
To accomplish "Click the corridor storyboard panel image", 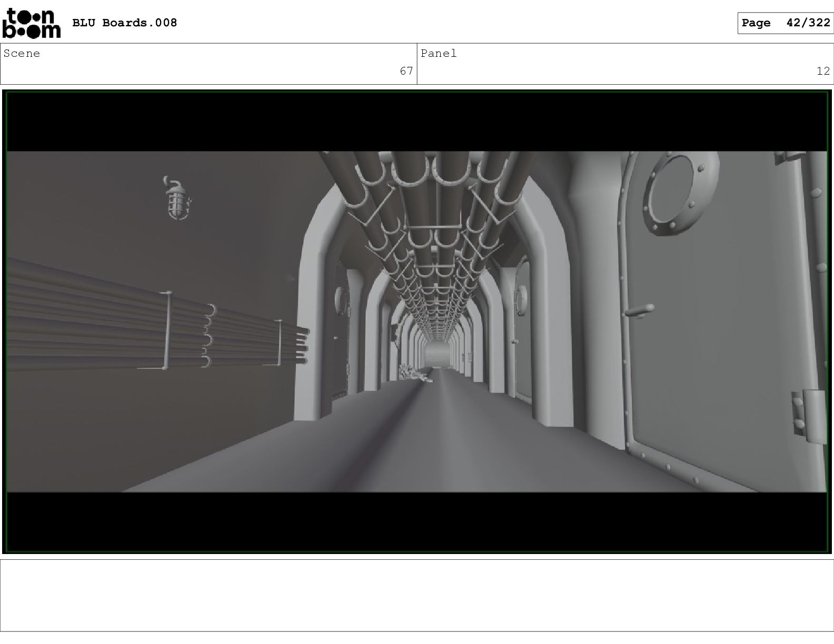I will (417, 321).
